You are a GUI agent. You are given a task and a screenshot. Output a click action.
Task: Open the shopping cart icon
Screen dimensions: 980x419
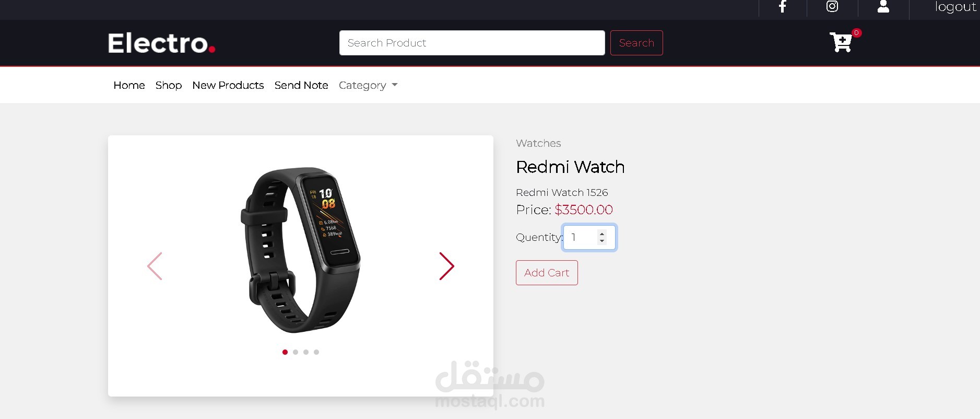[841, 42]
